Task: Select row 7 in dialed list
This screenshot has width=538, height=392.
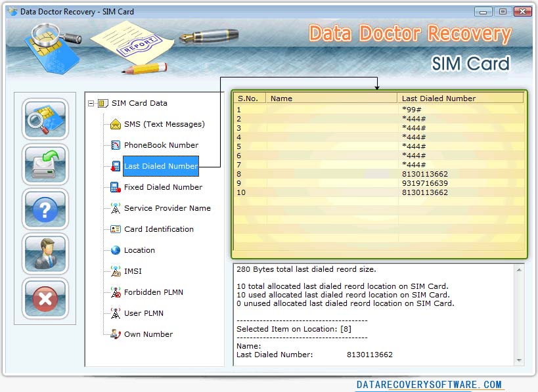Action: pyautogui.click(x=380, y=165)
